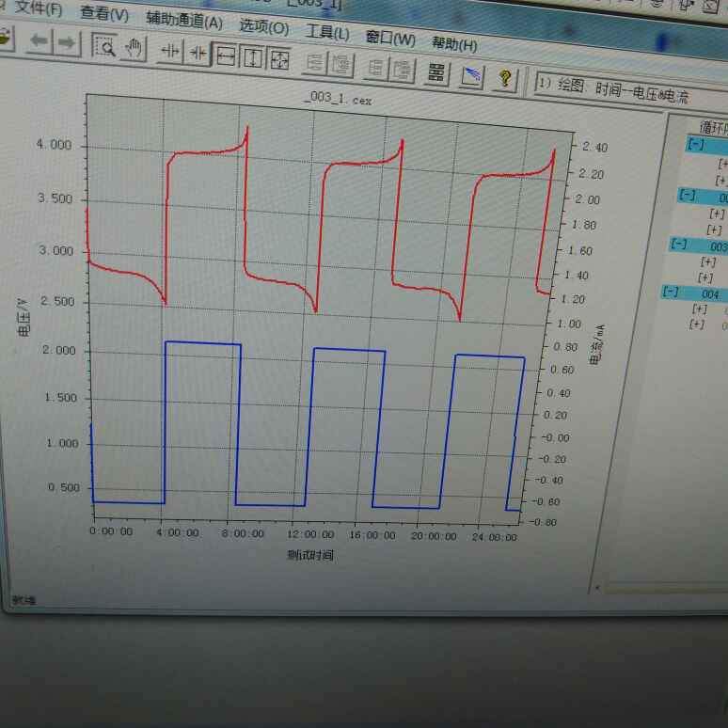Click the 2.500 voltage axis tick

click(57, 301)
